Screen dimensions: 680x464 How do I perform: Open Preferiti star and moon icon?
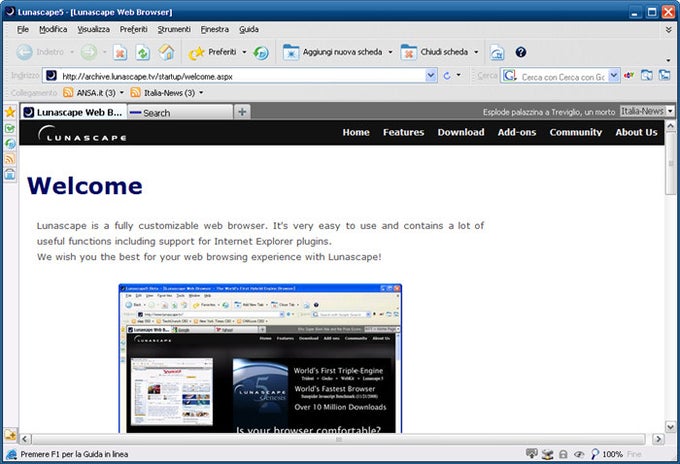tap(196, 52)
